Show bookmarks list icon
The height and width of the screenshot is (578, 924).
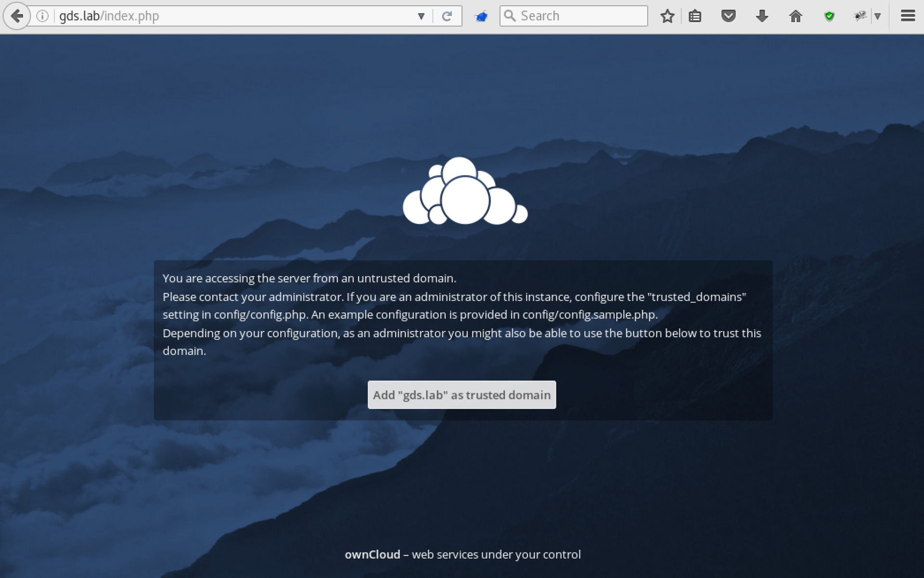point(694,16)
